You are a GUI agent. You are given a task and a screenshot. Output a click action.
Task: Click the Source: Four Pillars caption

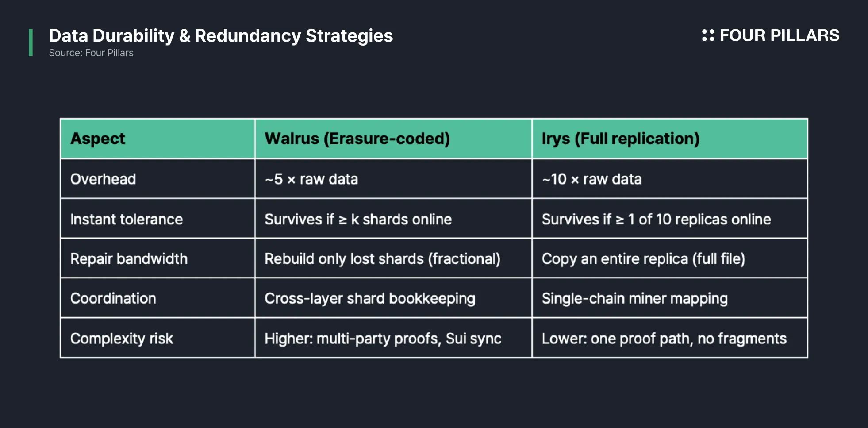[91, 53]
